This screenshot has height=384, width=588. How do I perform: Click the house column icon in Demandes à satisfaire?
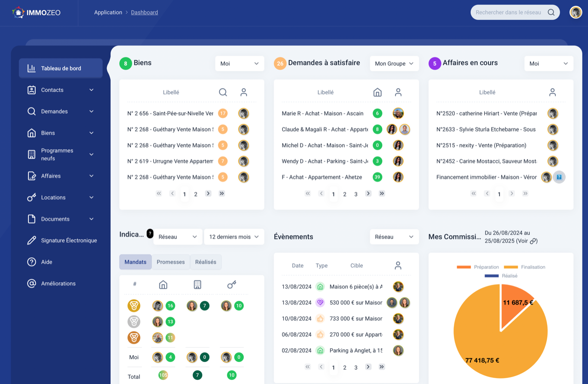(x=377, y=92)
